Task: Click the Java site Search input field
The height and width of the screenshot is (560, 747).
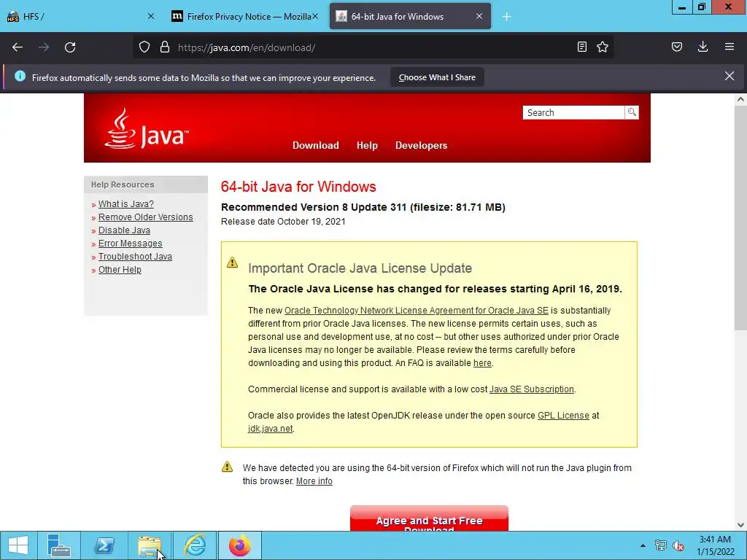Action: (x=573, y=113)
